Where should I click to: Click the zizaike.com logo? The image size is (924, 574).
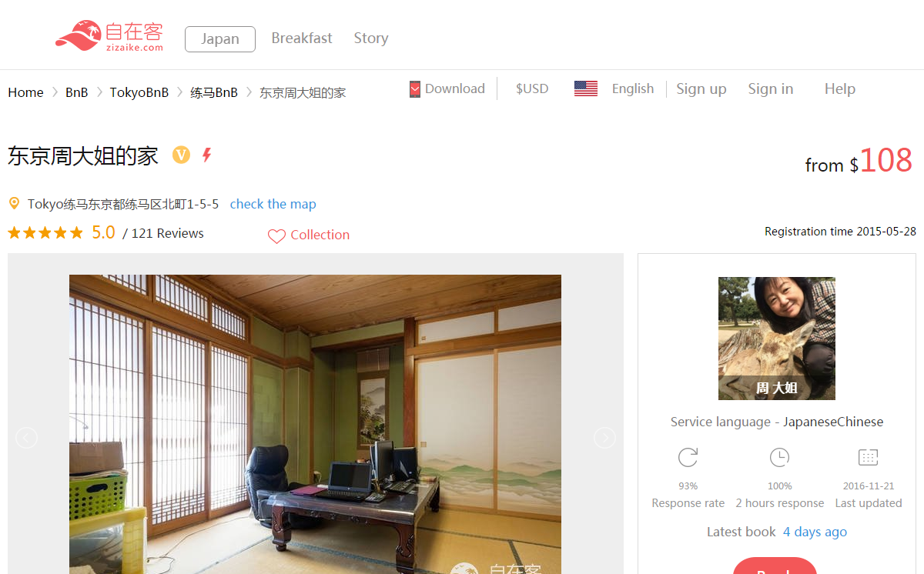coord(109,36)
